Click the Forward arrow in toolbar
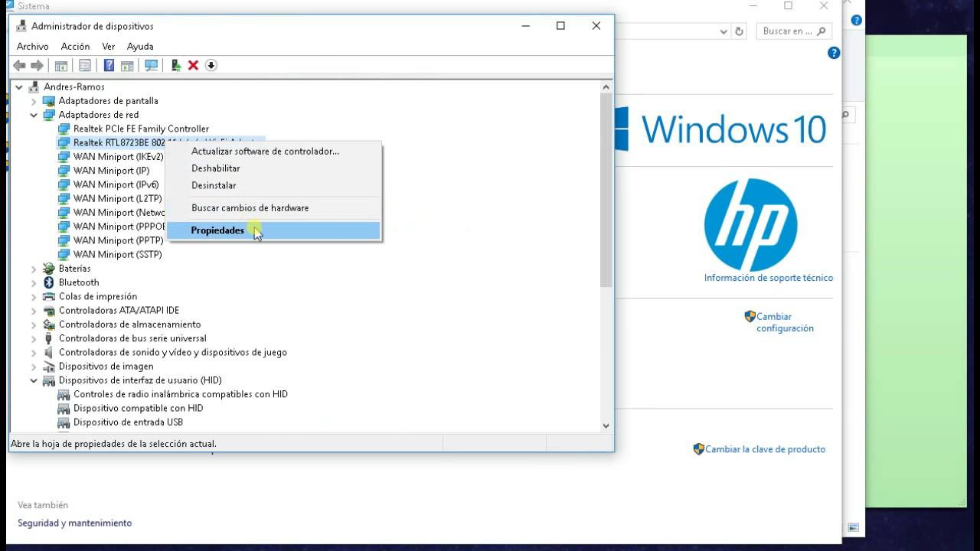Screen dimensions: 980x551 37,66
